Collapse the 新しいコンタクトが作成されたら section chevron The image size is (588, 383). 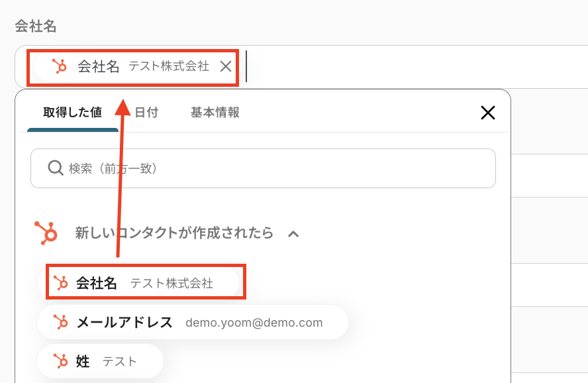(x=294, y=233)
